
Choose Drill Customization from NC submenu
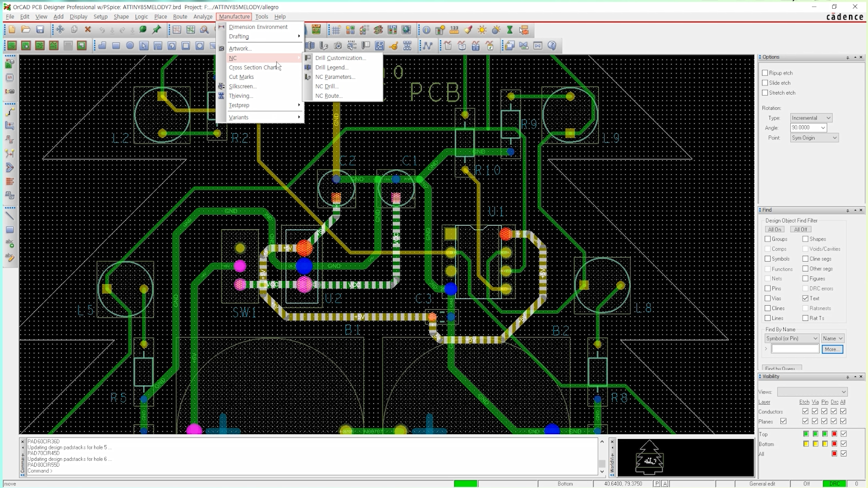pos(340,58)
